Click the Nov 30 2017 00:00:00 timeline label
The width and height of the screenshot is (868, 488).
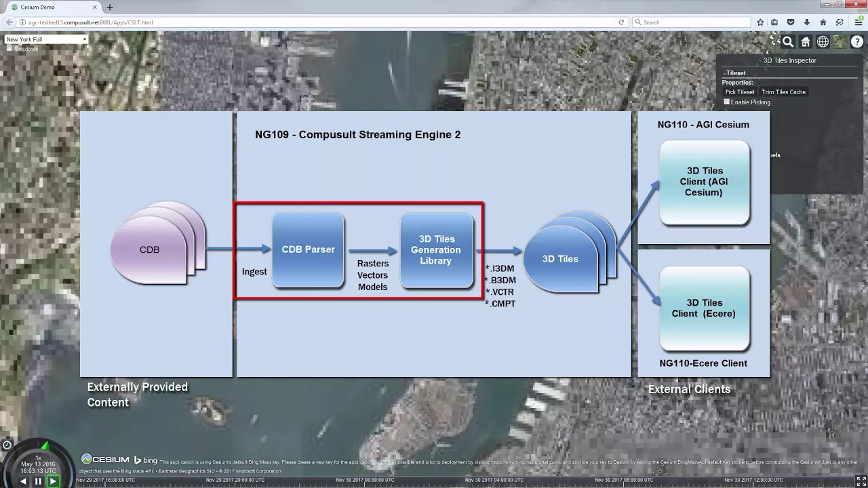(x=365, y=480)
